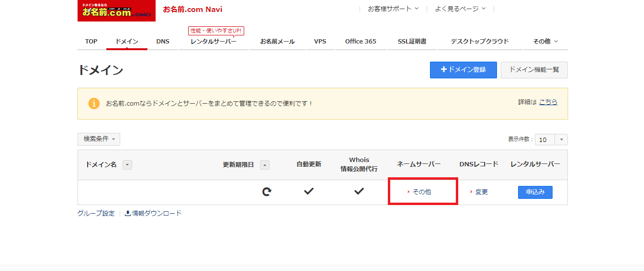Switch to the VPS tab
This screenshot has height=271, width=644.
coord(320,42)
